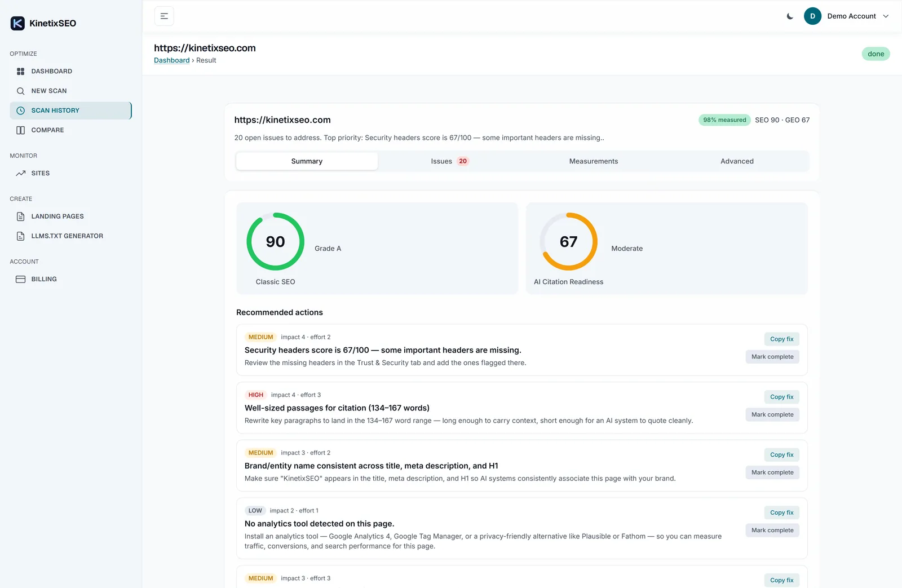Click 'impact 2 · effort 1' text
902x588 pixels.
(294, 511)
